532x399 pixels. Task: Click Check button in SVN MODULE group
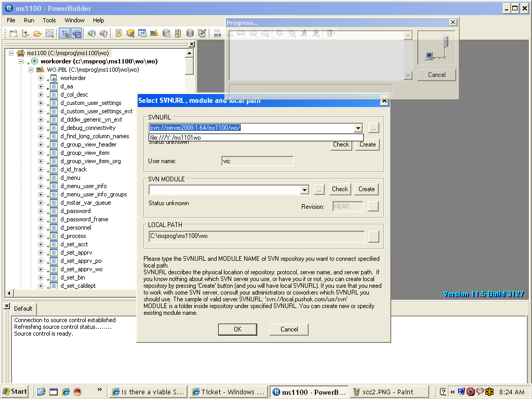click(x=340, y=189)
